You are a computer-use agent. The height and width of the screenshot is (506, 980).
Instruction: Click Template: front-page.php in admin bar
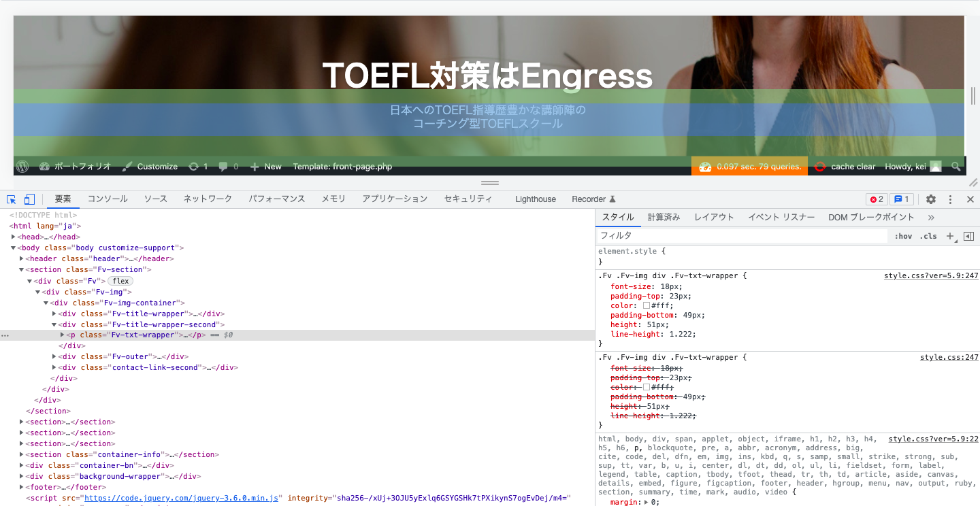342,167
